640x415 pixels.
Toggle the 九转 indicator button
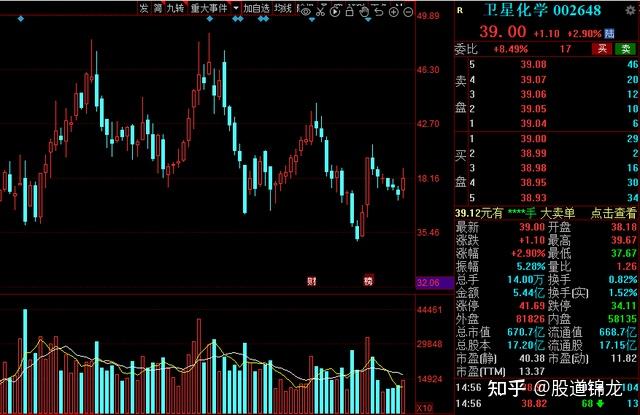pos(176,8)
